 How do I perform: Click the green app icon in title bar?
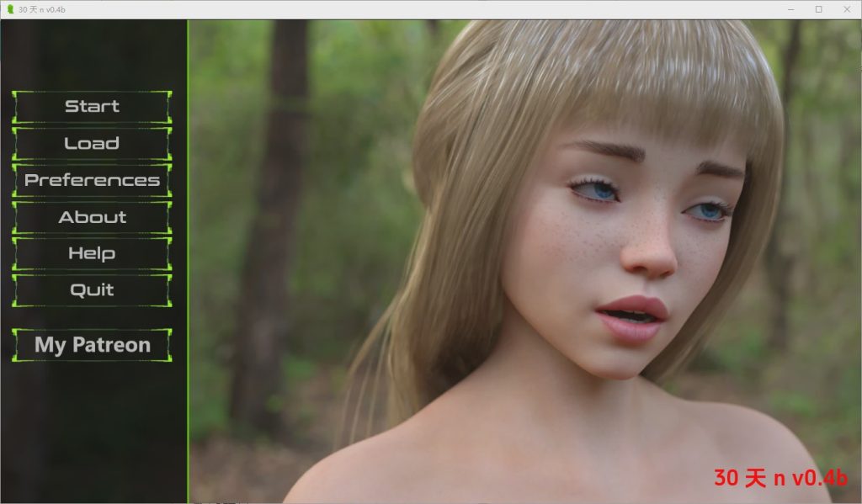[9, 9]
